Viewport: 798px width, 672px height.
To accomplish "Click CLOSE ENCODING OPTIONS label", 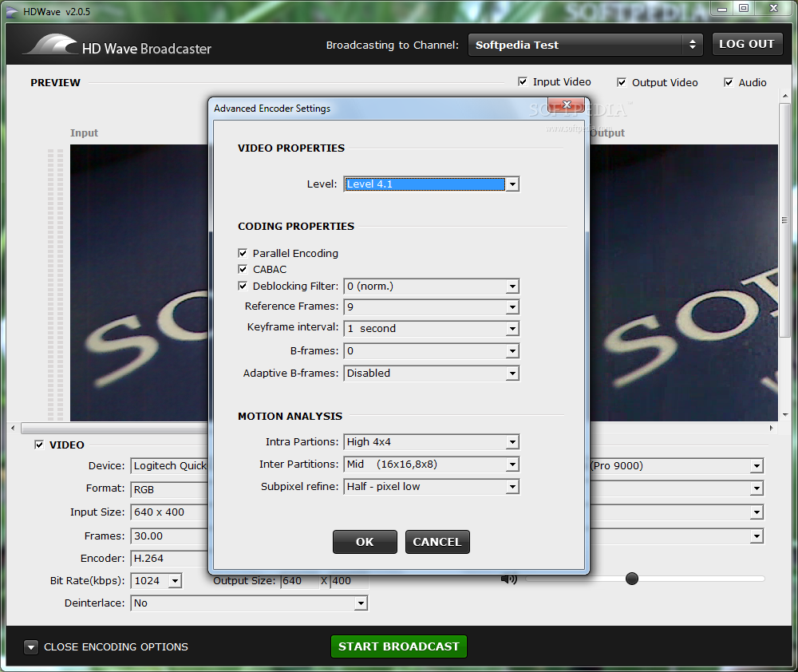I will pyautogui.click(x=116, y=647).
